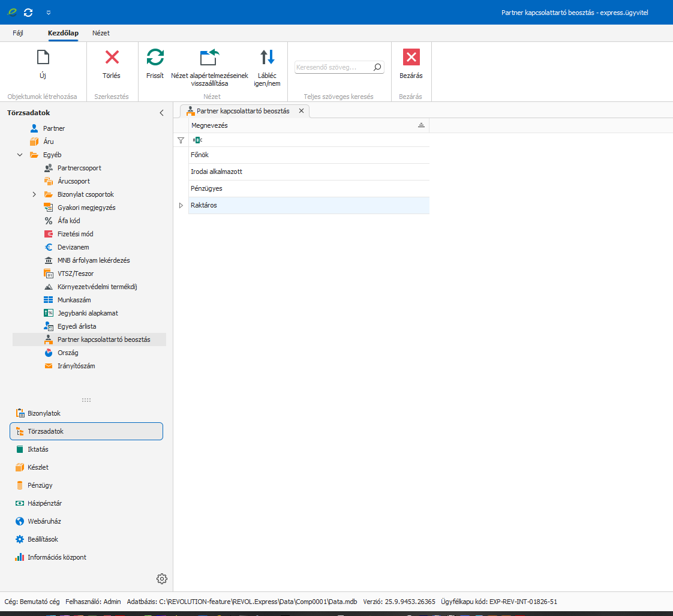This screenshot has height=616, width=673.
Task: Close the Partner kapcsolattartó beosztás tab
Action: 301,111
